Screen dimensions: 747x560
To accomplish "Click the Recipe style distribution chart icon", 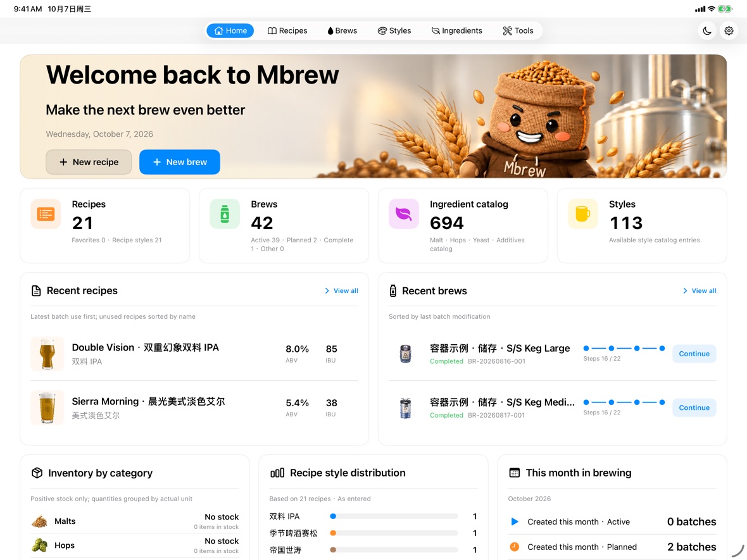I will click(277, 473).
